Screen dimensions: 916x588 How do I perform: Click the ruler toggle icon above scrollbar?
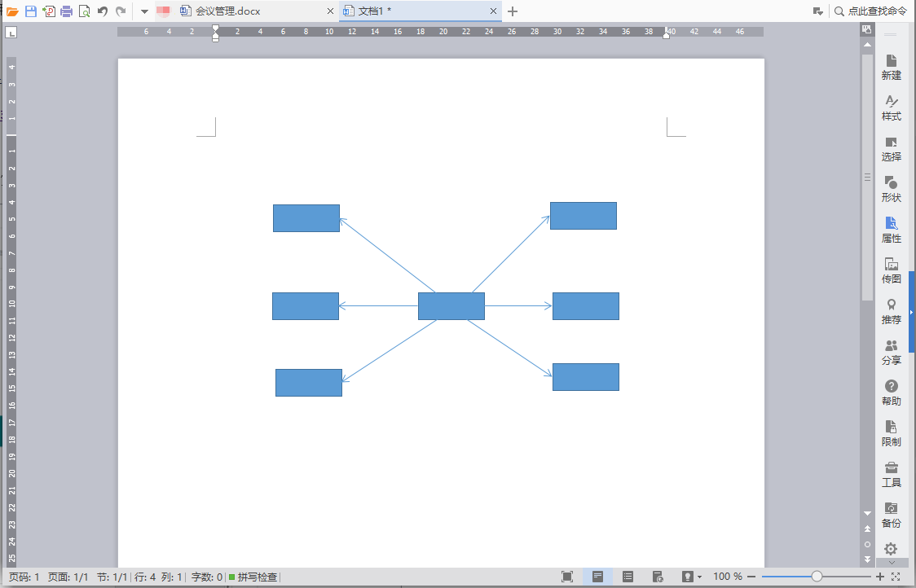(x=867, y=29)
